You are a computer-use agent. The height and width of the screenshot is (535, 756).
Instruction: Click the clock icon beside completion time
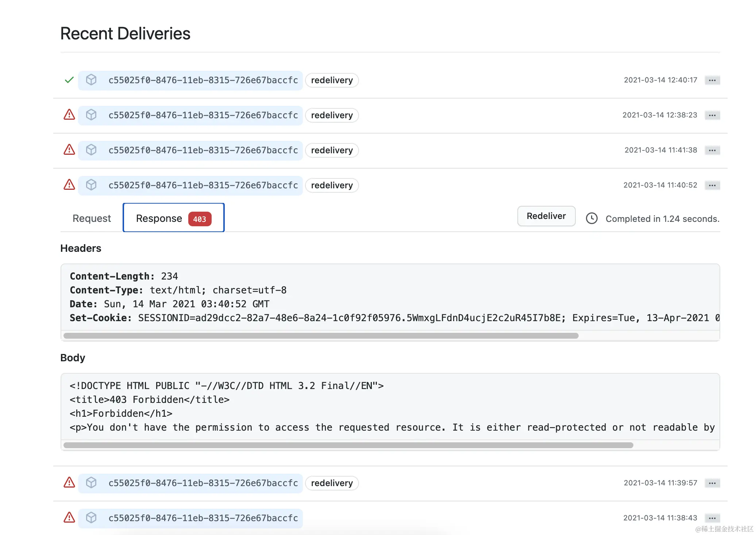pos(591,219)
